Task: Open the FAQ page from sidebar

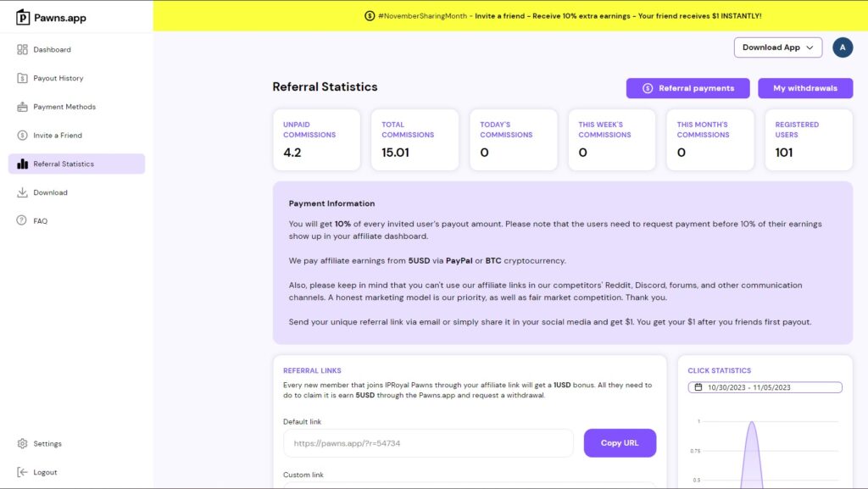Action: (x=76, y=220)
